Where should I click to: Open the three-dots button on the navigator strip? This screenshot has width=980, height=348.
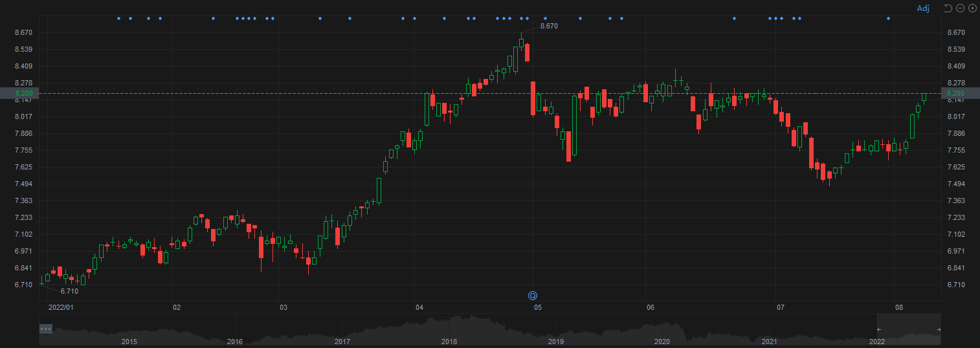(x=45, y=329)
